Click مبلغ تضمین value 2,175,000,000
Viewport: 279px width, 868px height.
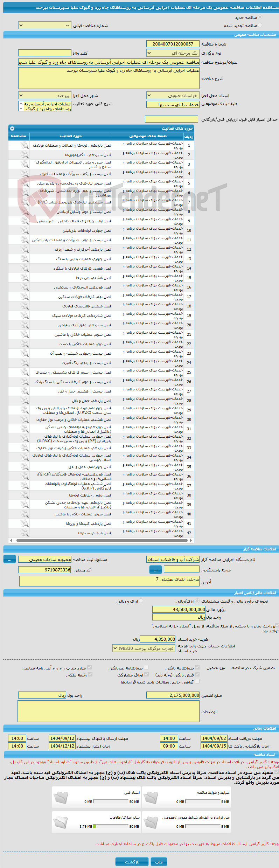[173, 695]
